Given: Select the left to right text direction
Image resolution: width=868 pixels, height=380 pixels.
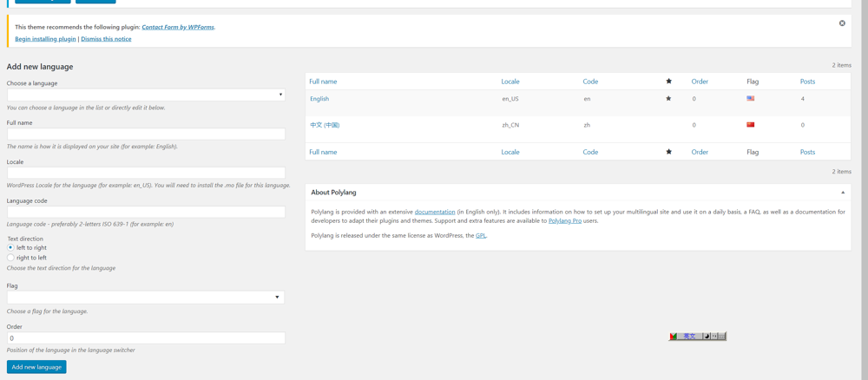Looking at the screenshot, I should pyautogui.click(x=11, y=248).
